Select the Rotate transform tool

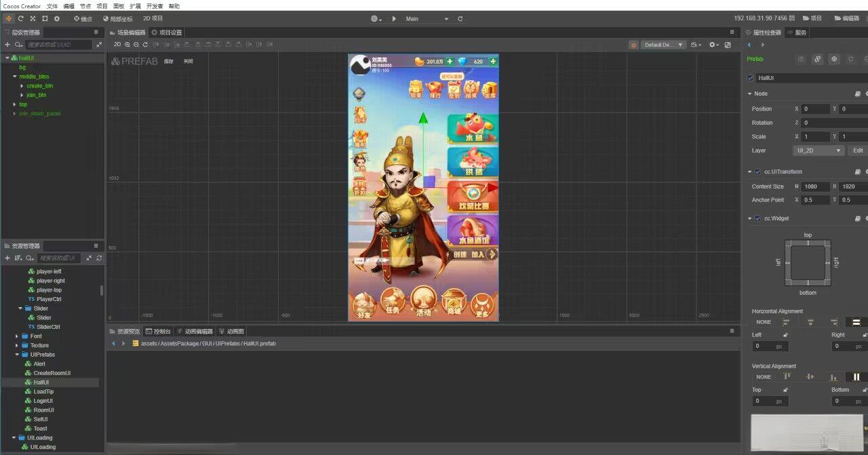point(21,18)
